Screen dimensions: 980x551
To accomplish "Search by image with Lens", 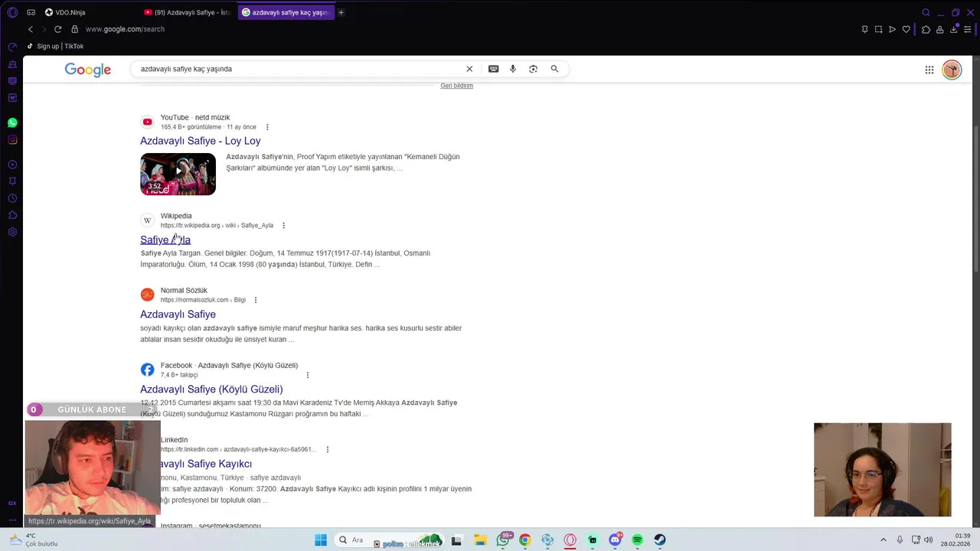I will [534, 69].
